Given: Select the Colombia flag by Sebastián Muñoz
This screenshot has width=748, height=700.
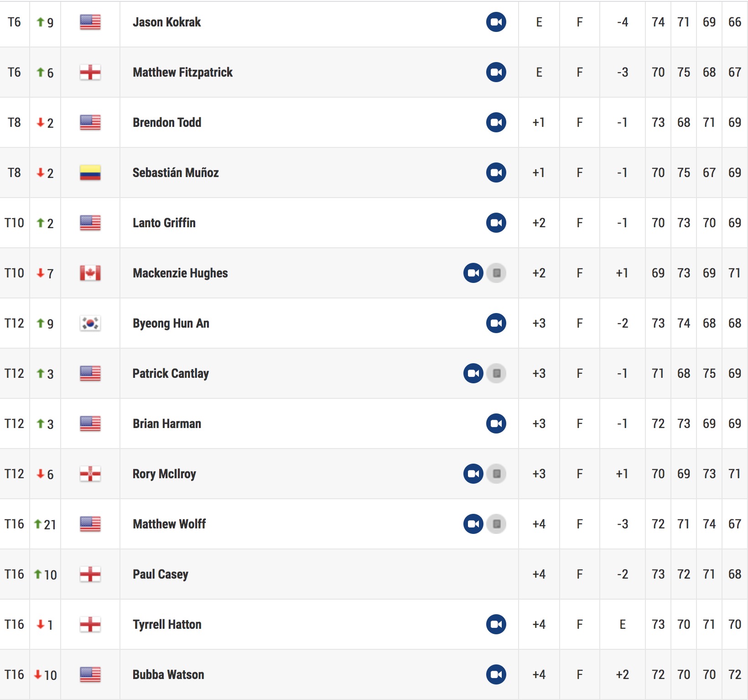Looking at the screenshot, I should tap(90, 172).
